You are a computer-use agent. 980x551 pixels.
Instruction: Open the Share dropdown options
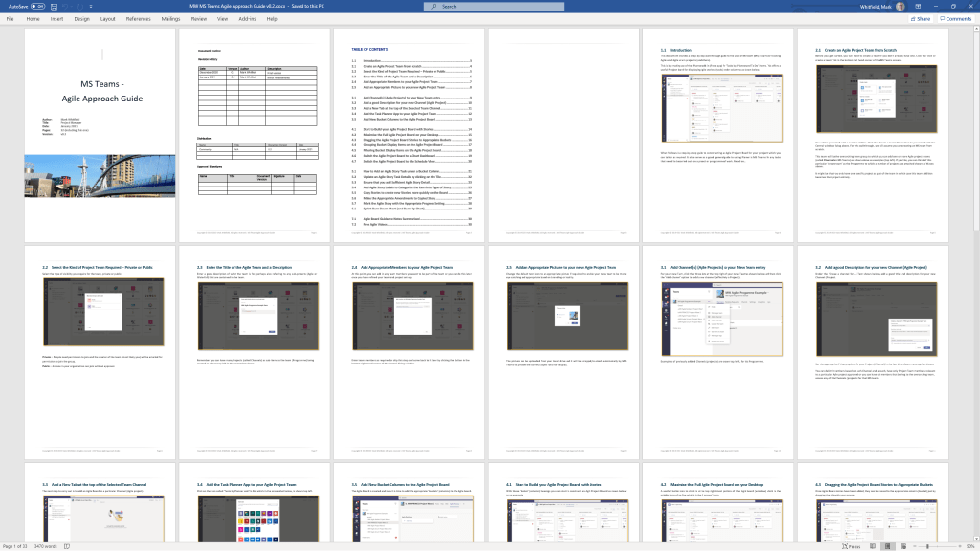933,18
